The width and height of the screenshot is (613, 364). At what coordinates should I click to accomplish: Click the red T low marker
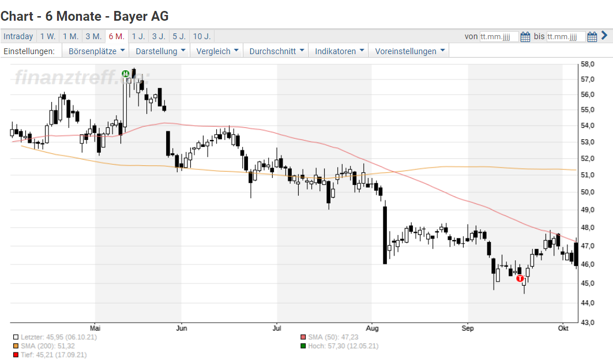[x=520, y=278]
